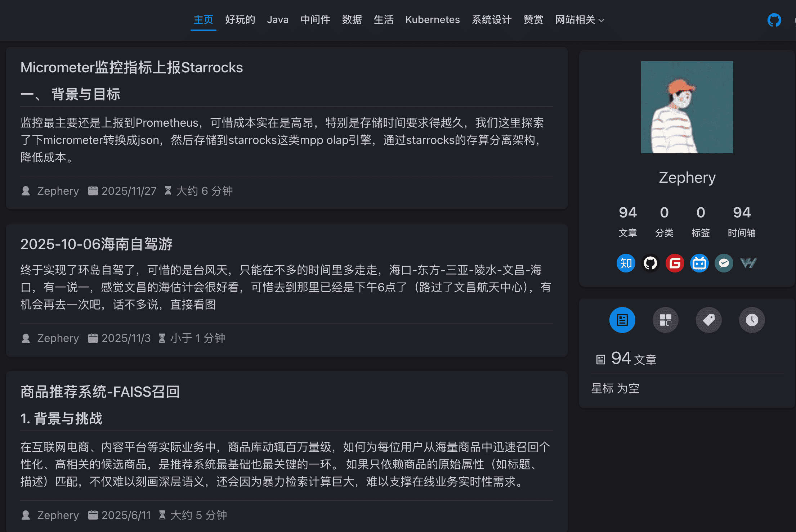
Task: Open the GitHub repo icon in navbar
Action: [x=774, y=20]
